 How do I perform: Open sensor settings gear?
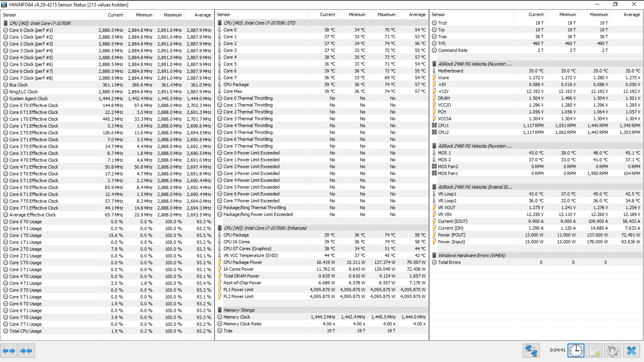pyautogui.click(x=613, y=351)
